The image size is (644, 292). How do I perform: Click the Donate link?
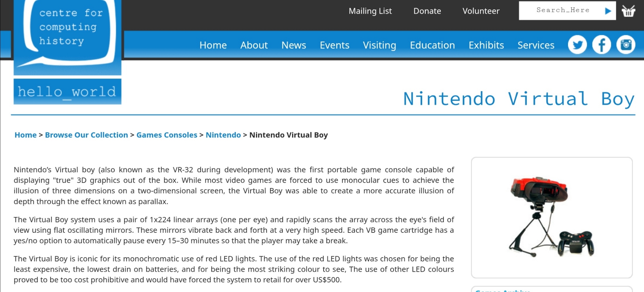coord(427,11)
